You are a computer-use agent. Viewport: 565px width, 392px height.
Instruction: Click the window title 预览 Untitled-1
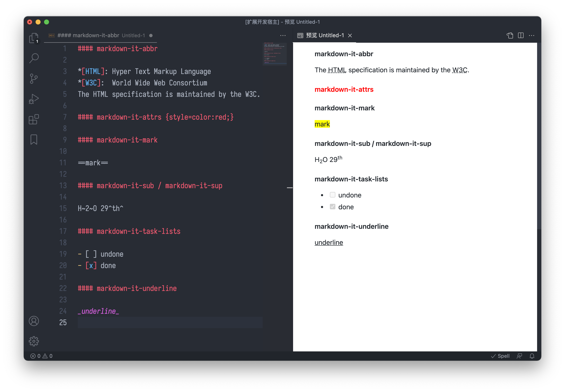click(302, 22)
